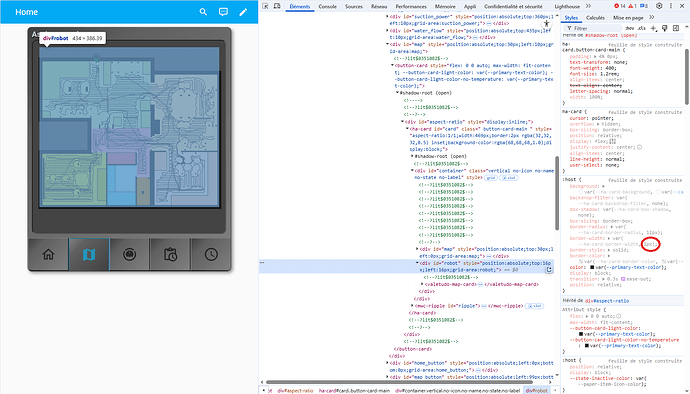690x394 pixels.
Task: Open the Réseau tab
Action: [379, 7]
